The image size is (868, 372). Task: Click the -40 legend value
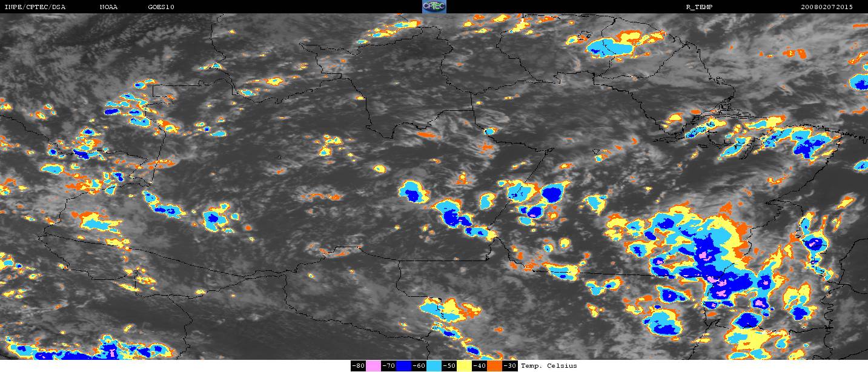pos(479,366)
